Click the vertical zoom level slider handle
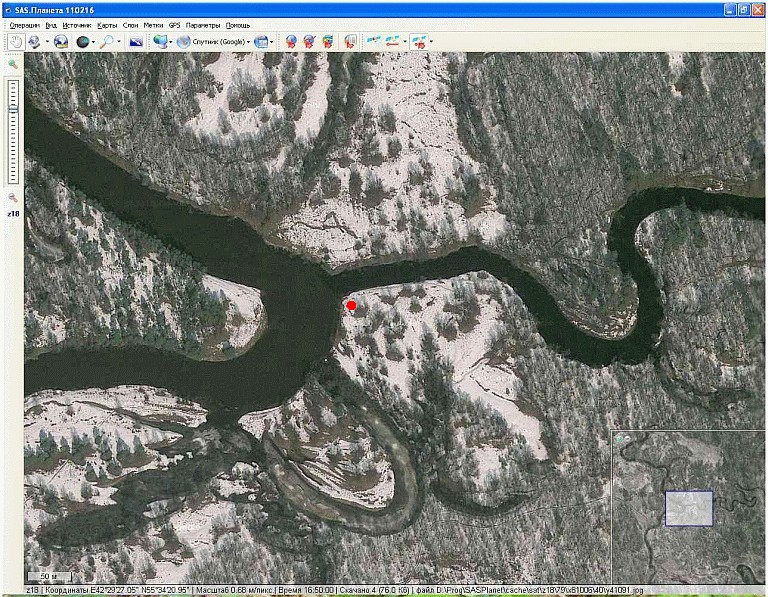This screenshot has width=768, height=597. coord(13,109)
